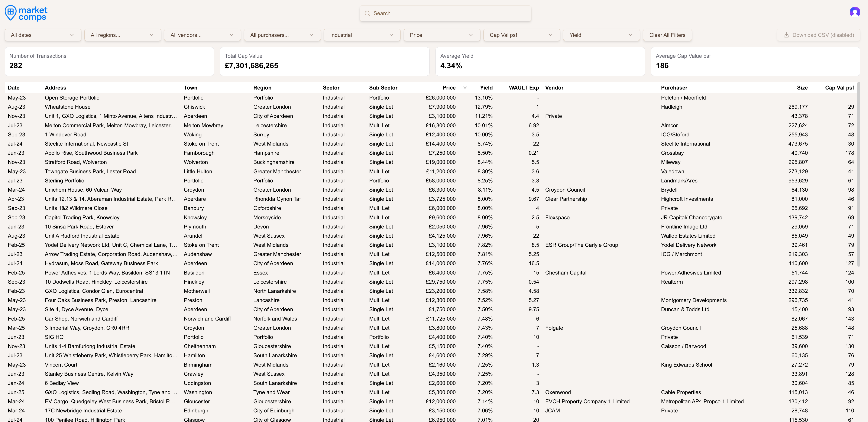Click the Yield column header

(x=486, y=88)
